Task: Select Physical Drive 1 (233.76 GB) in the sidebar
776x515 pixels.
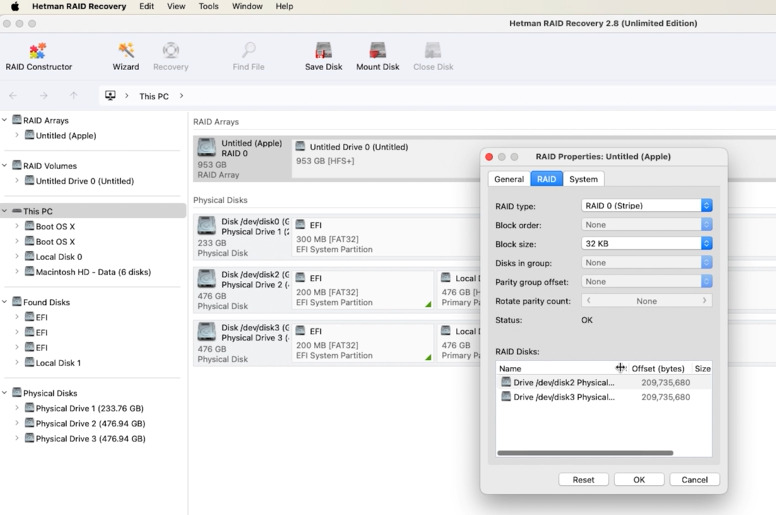Action: [x=90, y=408]
